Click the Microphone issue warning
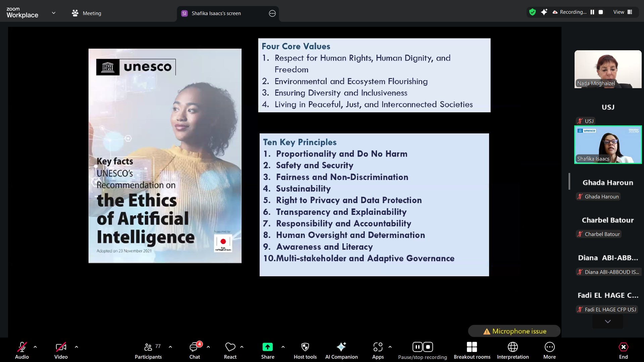 (x=515, y=331)
